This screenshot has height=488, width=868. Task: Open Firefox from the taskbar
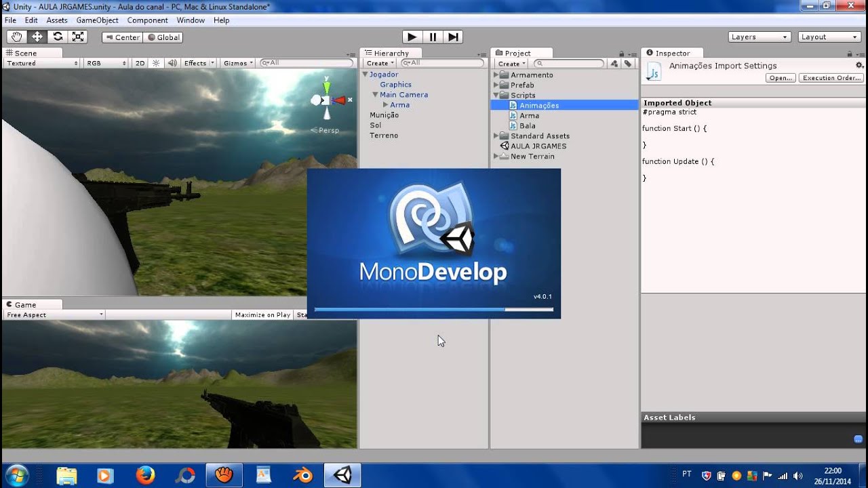pyautogui.click(x=145, y=475)
